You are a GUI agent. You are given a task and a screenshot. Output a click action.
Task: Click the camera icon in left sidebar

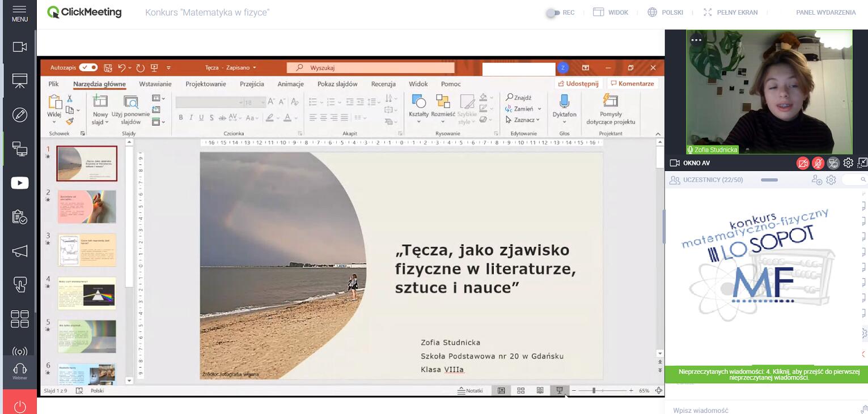[20, 47]
